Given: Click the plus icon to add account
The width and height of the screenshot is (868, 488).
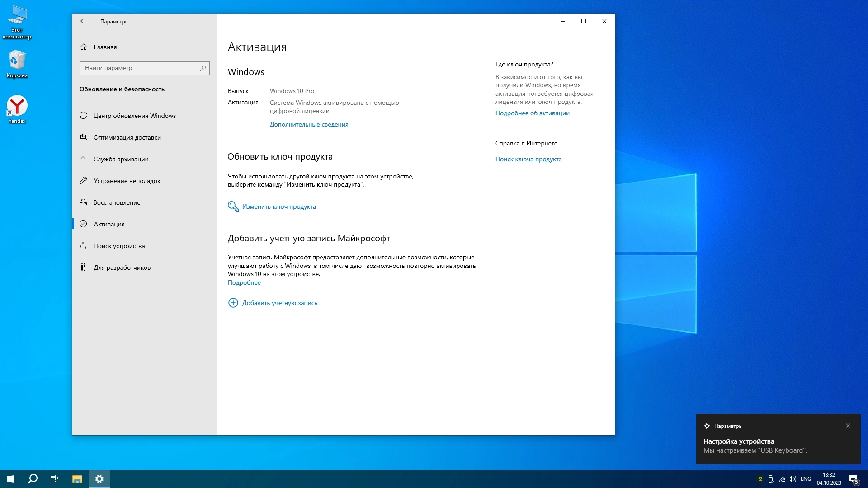Looking at the screenshot, I should [x=233, y=303].
